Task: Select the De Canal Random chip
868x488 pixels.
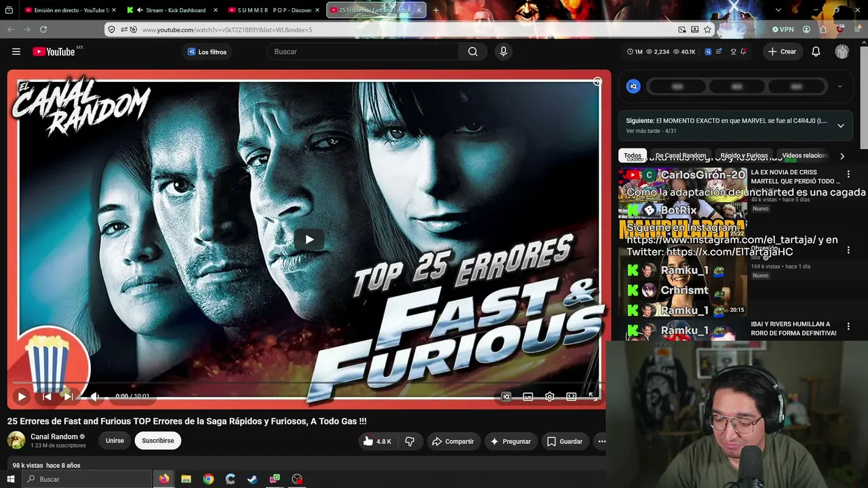Action: tap(680, 155)
